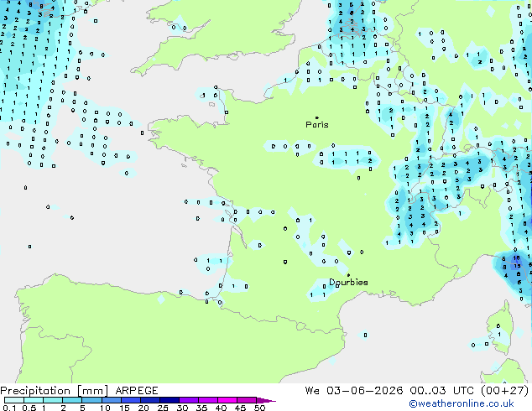Click the legend label "50"
The height and width of the screenshot is (411, 532).
(x=259, y=408)
